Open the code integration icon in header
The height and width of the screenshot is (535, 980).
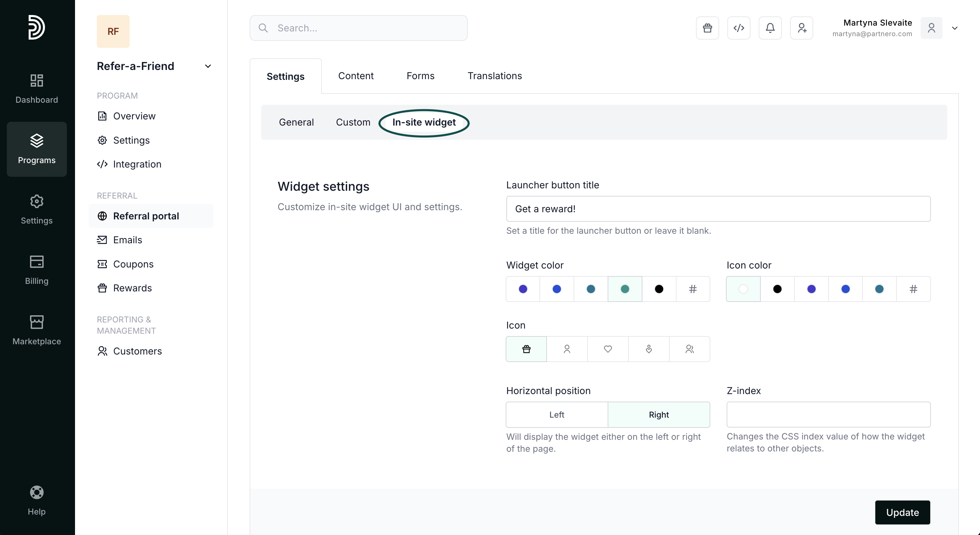(739, 28)
